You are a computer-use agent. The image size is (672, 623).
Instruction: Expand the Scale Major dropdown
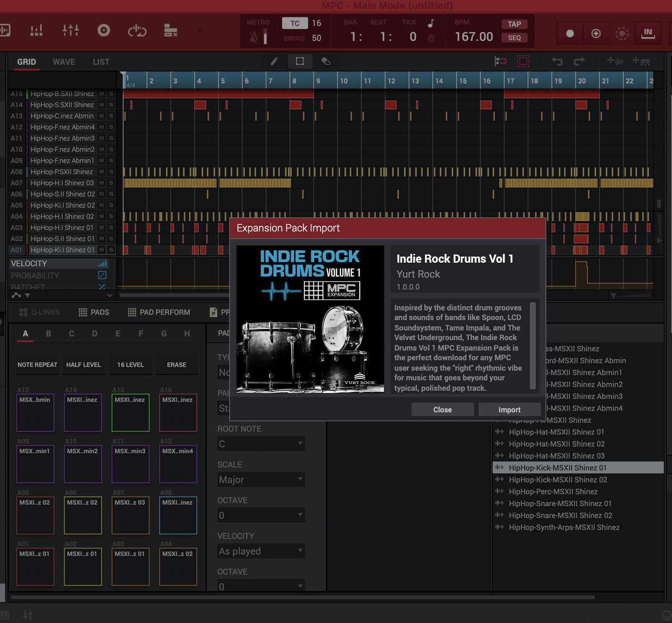point(261,480)
